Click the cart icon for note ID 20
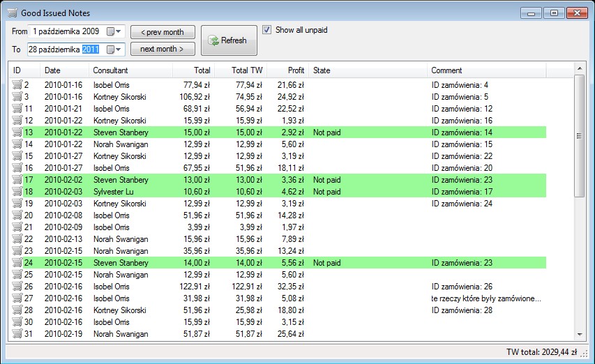This screenshot has width=595, height=364. (x=17, y=215)
